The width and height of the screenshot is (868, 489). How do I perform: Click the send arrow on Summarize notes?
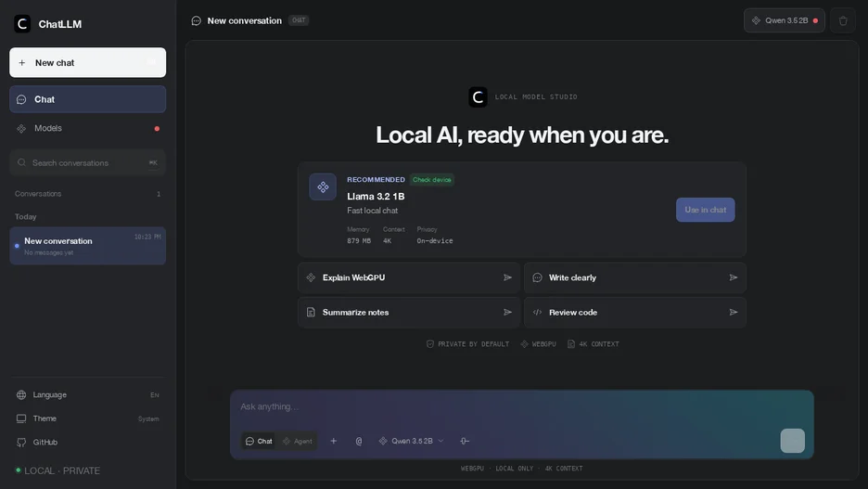507,313
